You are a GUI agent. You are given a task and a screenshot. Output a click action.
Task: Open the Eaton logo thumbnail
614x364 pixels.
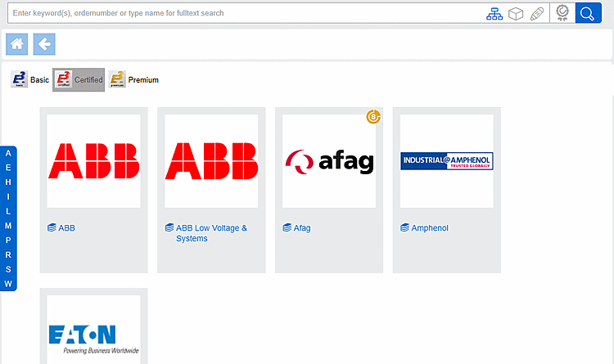point(93,330)
